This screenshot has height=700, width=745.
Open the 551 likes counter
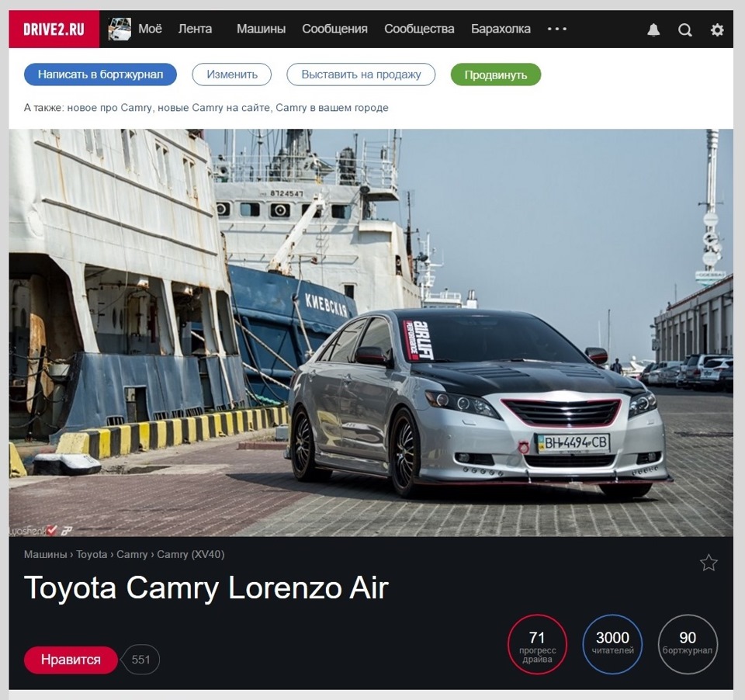140,660
